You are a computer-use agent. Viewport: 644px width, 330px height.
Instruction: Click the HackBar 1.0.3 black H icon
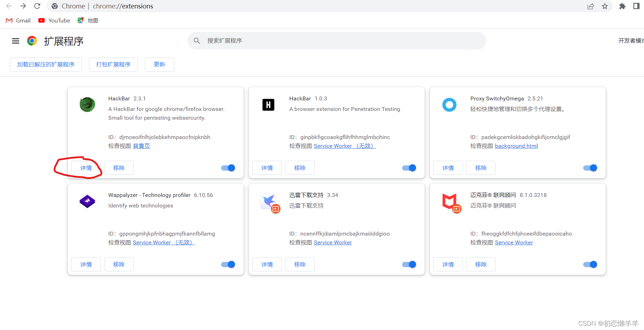(x=268, y=105)
